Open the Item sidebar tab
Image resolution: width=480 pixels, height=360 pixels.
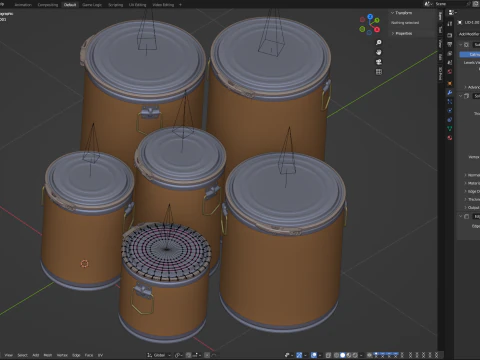click(440, 16)
